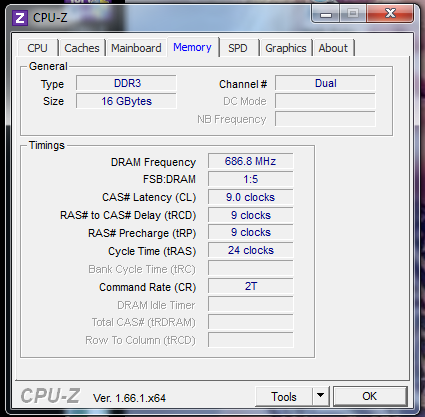Click the 16 GBytes size value

pyautogui.click(x=126, y=101)
